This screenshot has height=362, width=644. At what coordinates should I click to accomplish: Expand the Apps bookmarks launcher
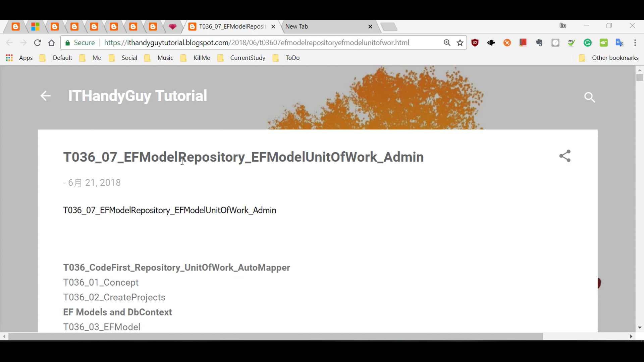tap(20, 58)
